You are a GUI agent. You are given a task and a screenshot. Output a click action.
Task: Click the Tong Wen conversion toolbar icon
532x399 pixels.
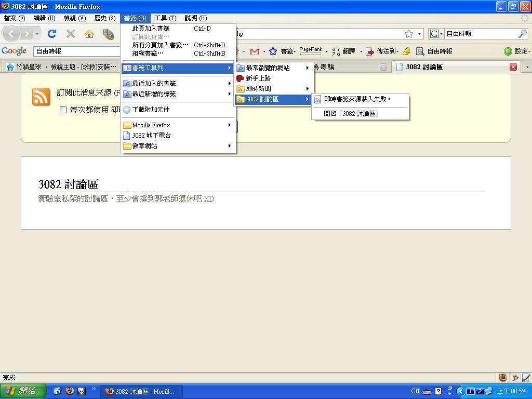[x=108, y=34]
